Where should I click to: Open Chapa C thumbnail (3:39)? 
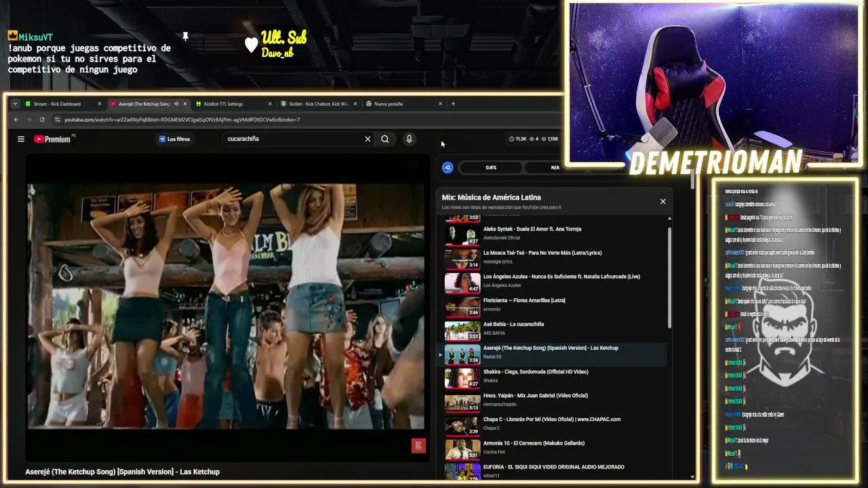point(462,425)
